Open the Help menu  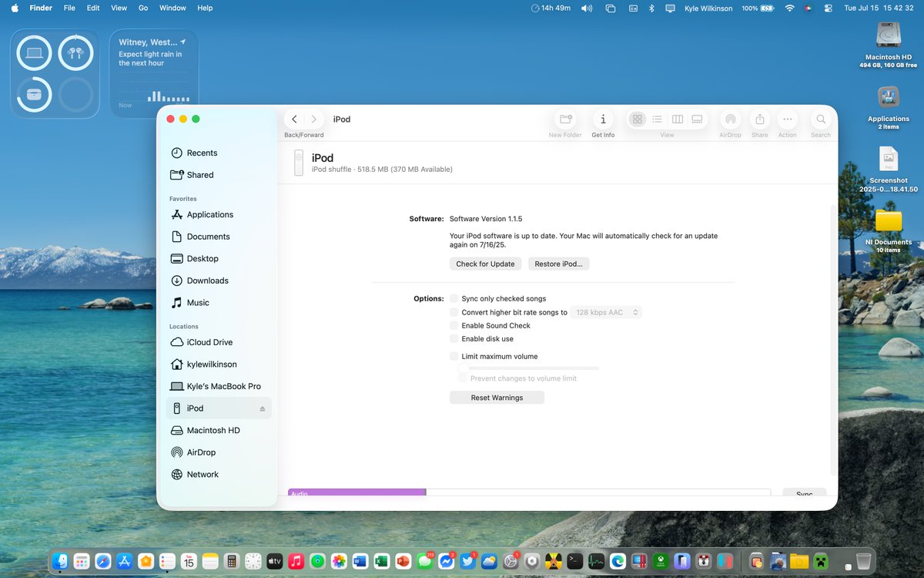pos(205,8)
